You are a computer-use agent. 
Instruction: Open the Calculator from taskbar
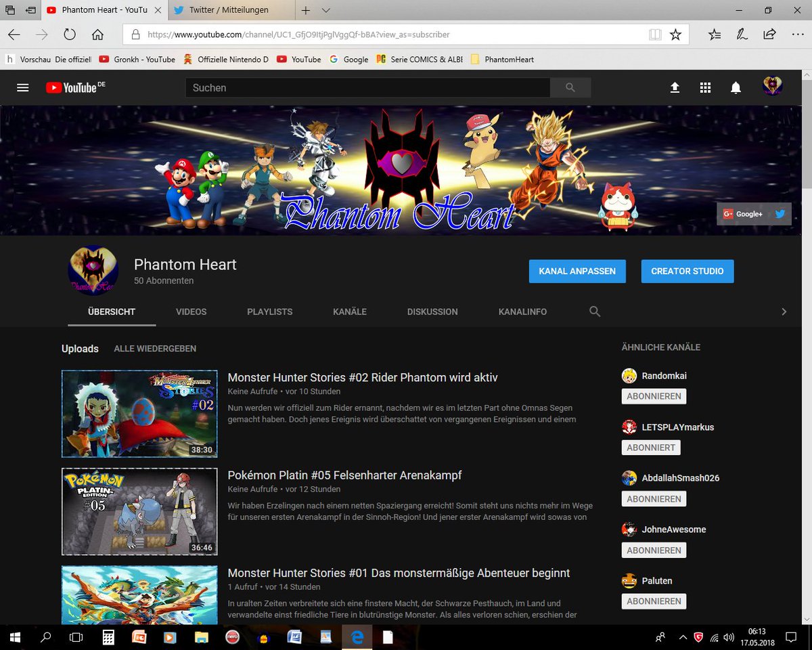click(x=108, y=637)
